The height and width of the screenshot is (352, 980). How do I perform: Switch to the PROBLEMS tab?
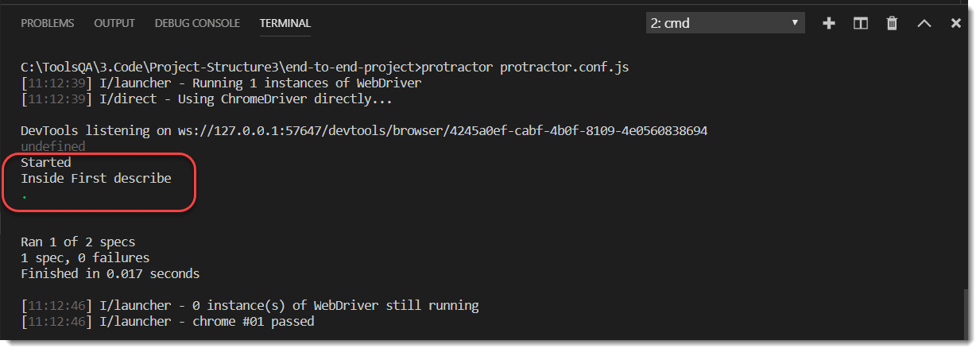pyautogui.click(x=48, y=23)
